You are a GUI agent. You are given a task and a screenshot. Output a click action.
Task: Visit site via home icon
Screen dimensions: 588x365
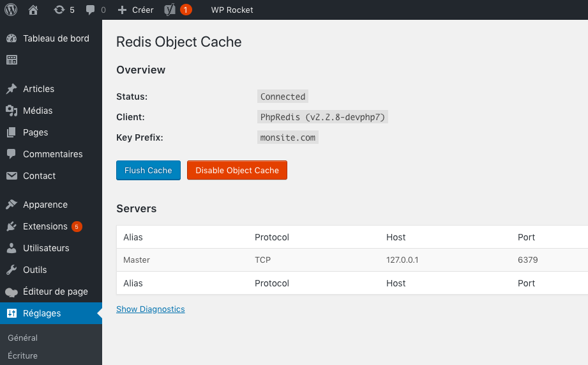tap(33, 10)
